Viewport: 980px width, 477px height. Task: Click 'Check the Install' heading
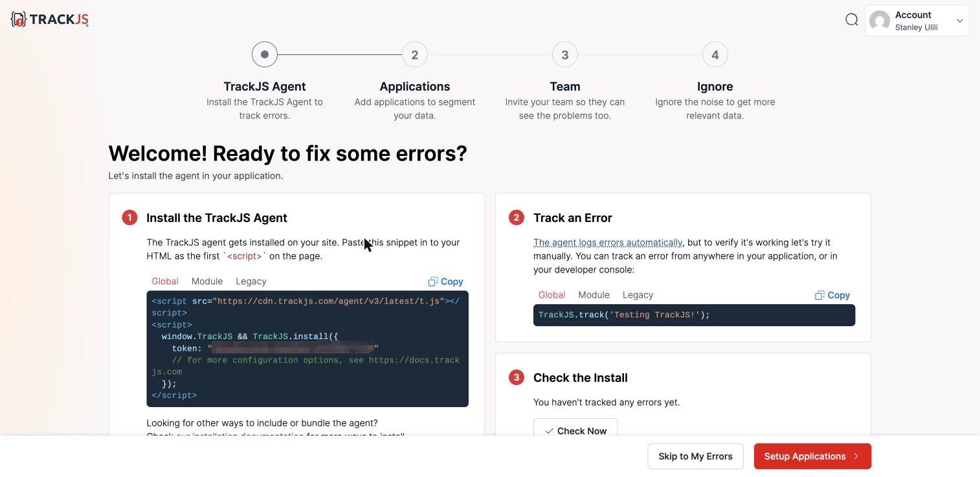click(x=581, y=378)
